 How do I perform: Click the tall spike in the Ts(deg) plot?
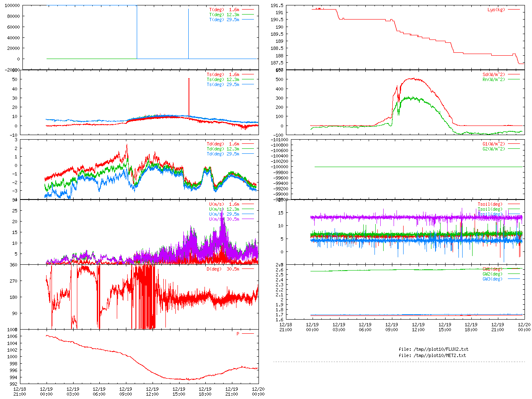(189, 79)
